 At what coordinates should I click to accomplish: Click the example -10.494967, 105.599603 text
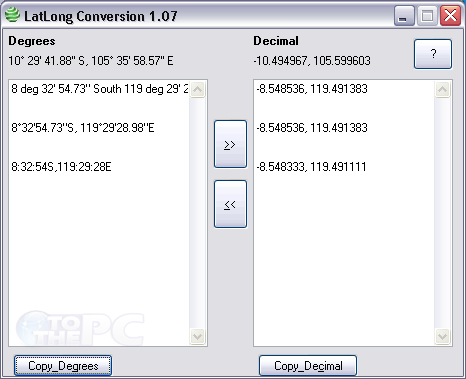[x=312, y=61]
